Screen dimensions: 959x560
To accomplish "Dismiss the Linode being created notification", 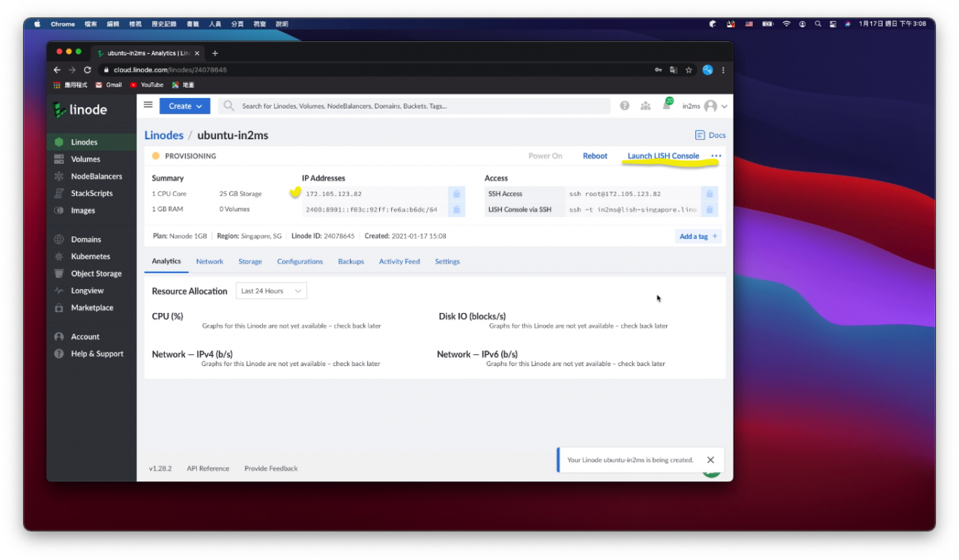I will point(710,460).
